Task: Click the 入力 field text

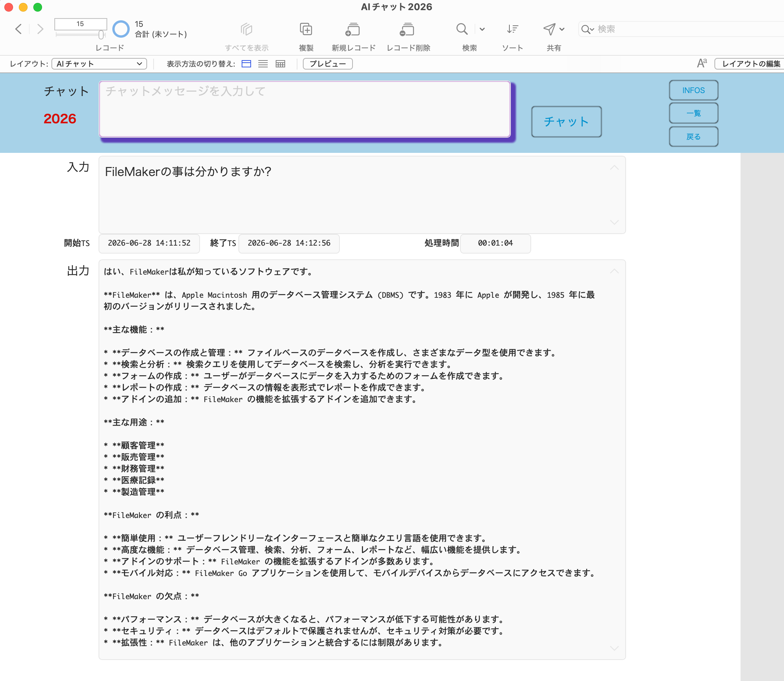Action: click(x=188, y=172)
